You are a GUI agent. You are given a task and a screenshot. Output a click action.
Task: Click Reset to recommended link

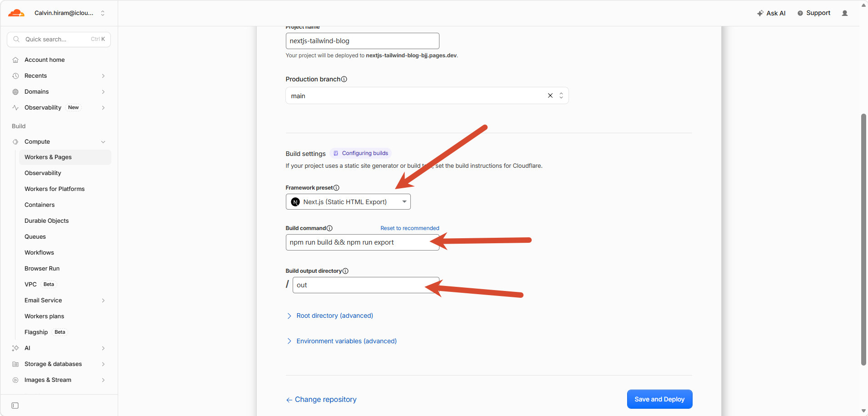pyautogui.click(x=410, y=228)
